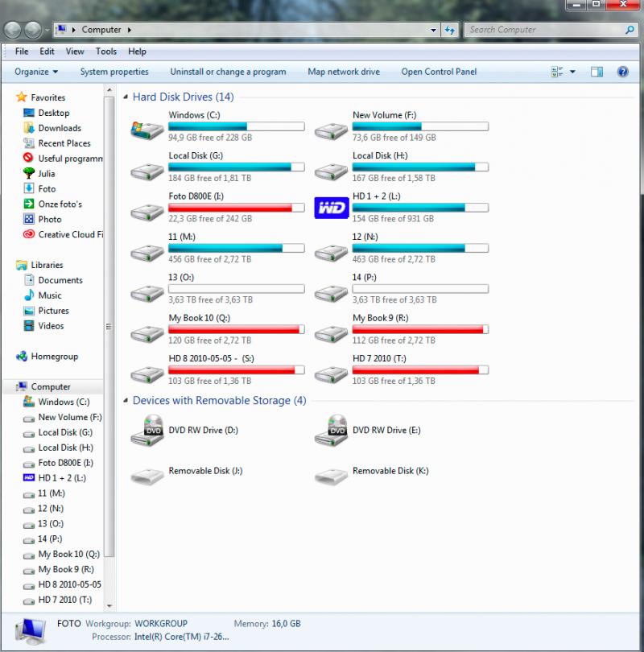Open the View menu

75,52
